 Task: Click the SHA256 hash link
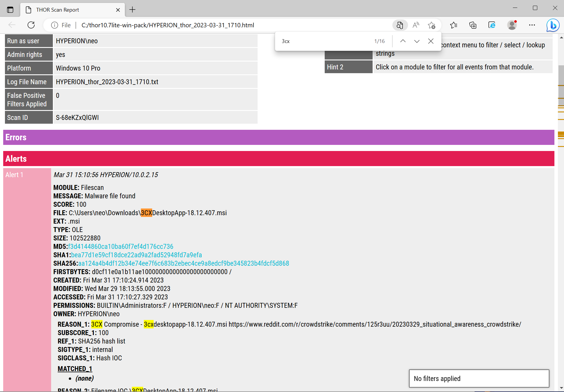(x=184, y=263)
